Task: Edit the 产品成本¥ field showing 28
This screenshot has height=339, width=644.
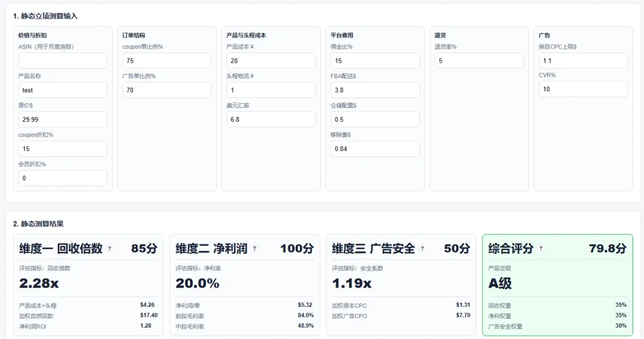Action: (x=271, y=60)
